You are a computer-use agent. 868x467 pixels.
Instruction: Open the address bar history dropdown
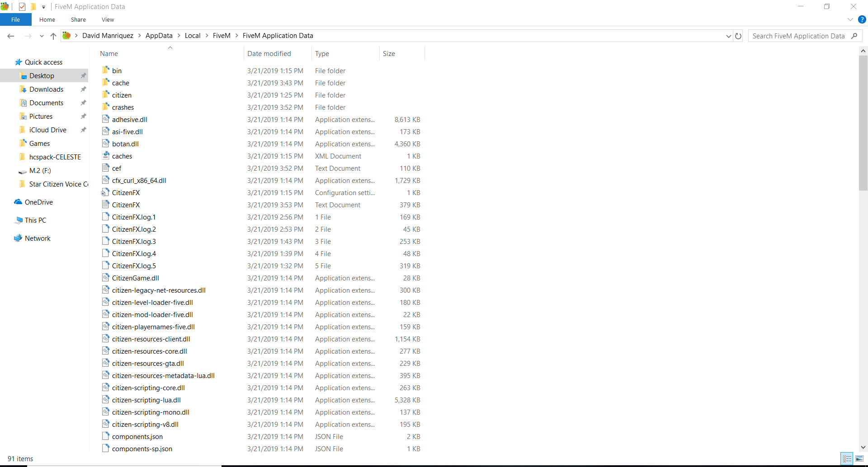(728, 36)
